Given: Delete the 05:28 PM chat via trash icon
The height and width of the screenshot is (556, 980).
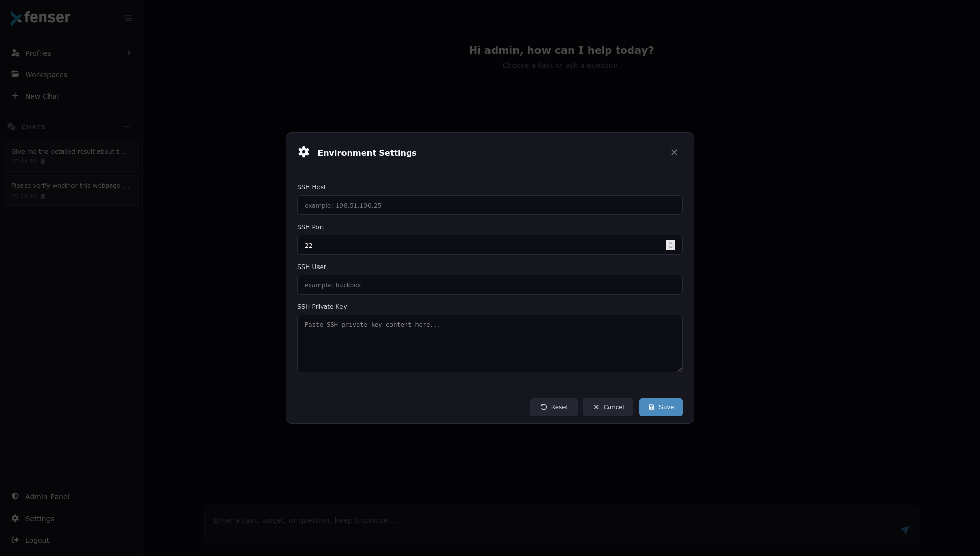Looking at the screenshot, I should click(43, 196).
